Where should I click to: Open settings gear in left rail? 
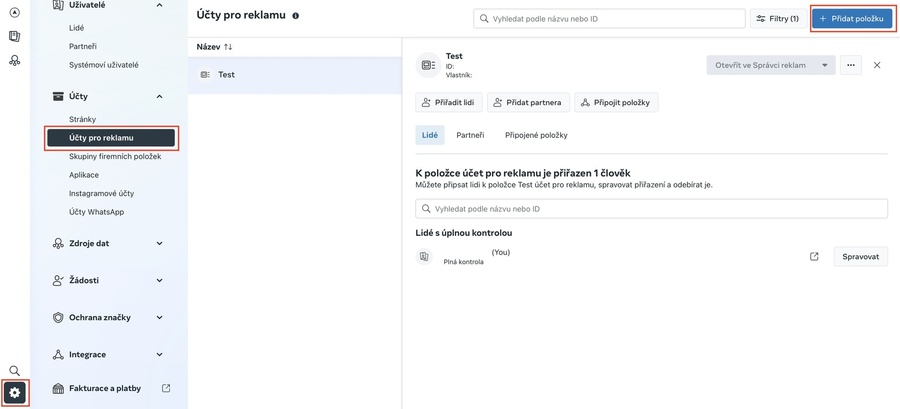click(x=14, y=392)
